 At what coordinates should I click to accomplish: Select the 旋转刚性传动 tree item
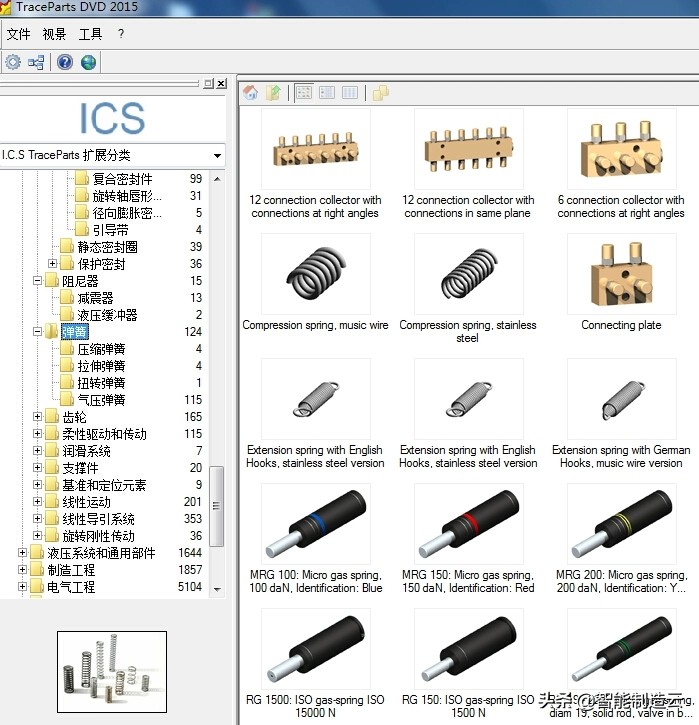tap(98, 536)
